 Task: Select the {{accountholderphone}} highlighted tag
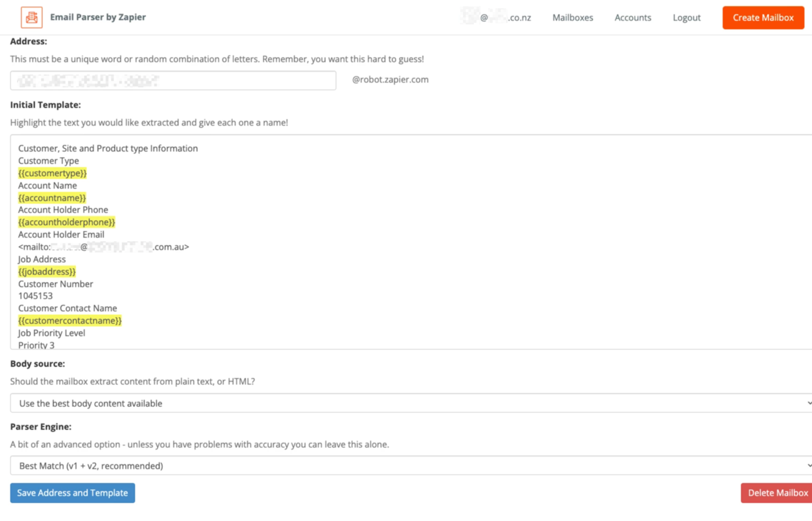66,222
